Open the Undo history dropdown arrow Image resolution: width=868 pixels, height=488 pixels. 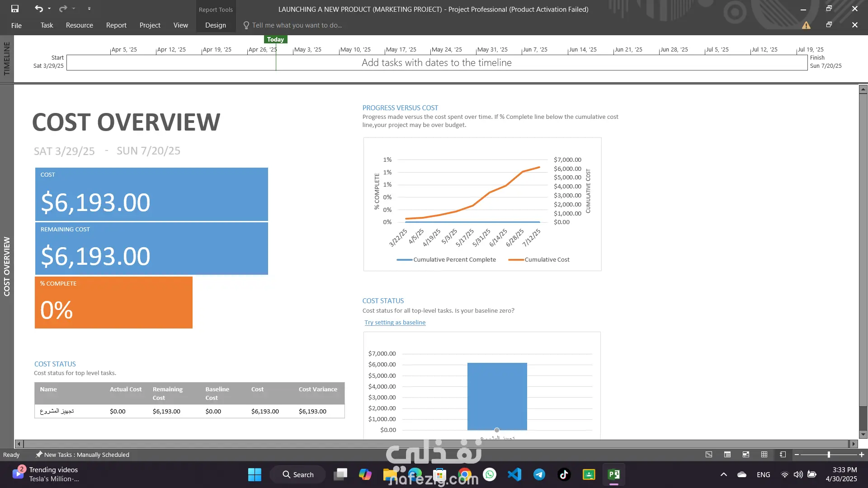[49, 9]
